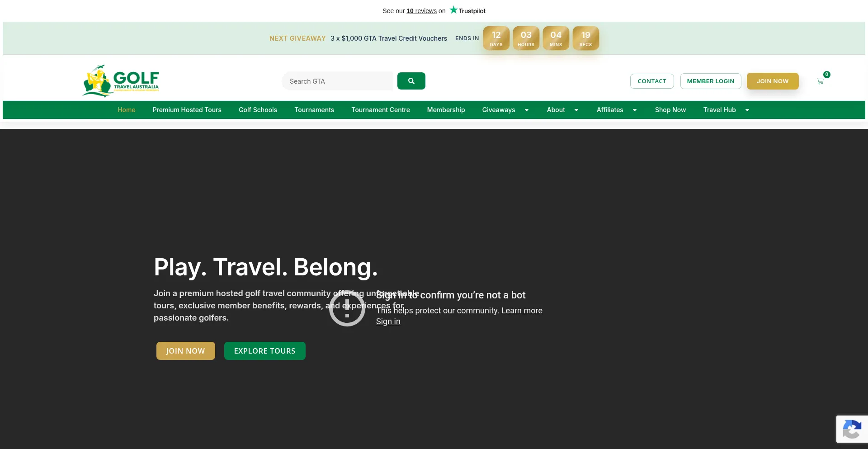Image resolution: width=868 pixels, height=449 pixels.
Task: Click the 'Play. Travel. Belong.' heading
Action: (x=266, y=267)
